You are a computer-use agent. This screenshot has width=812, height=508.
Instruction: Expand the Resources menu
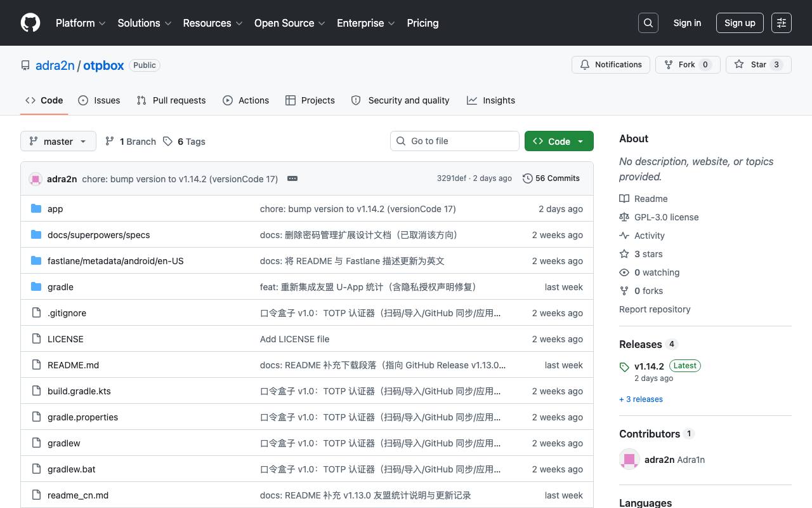[x=213, y=23]
